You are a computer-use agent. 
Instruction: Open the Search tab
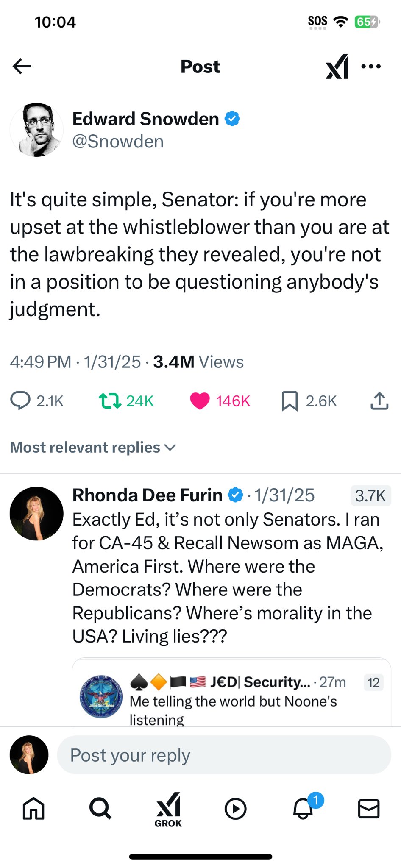point(100,808)
